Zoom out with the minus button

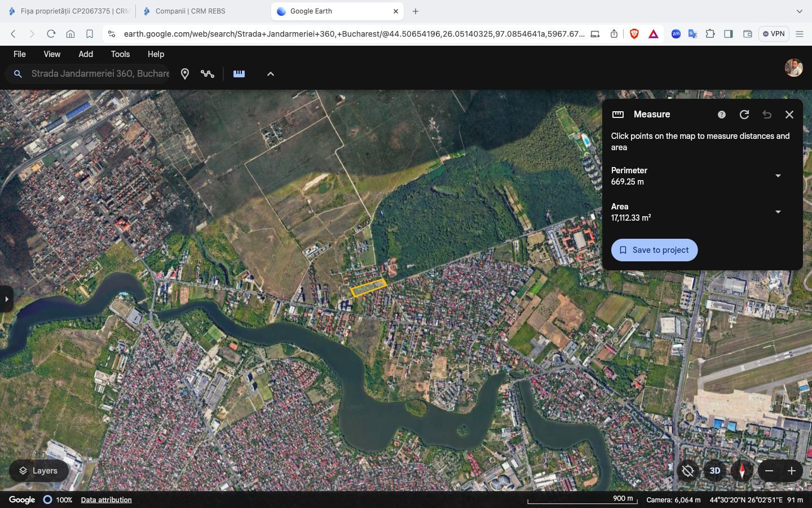pyautogui.click(x=769, y=471)
